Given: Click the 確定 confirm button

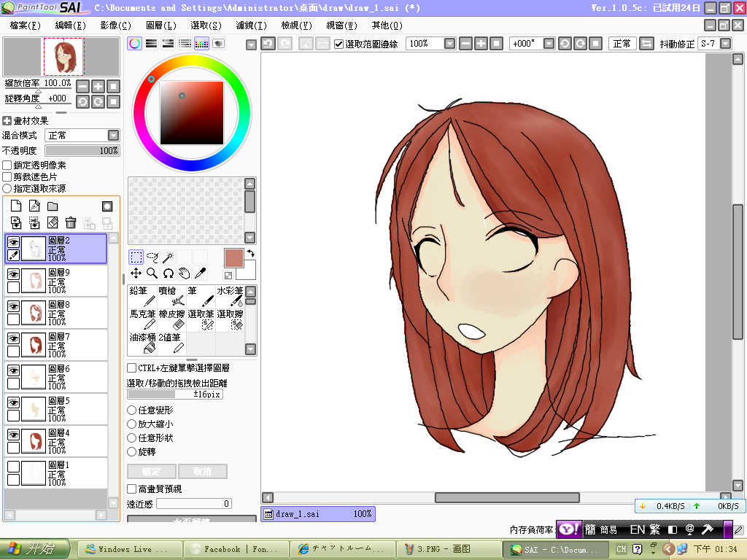Looking at the screenshot, I should click(151, 472).
